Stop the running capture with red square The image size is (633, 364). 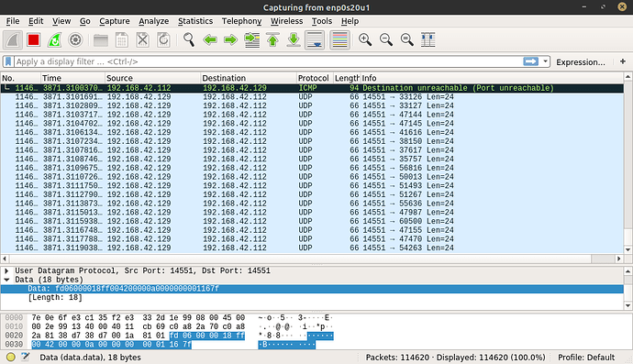pyautogui.click(x=34, y=40)
